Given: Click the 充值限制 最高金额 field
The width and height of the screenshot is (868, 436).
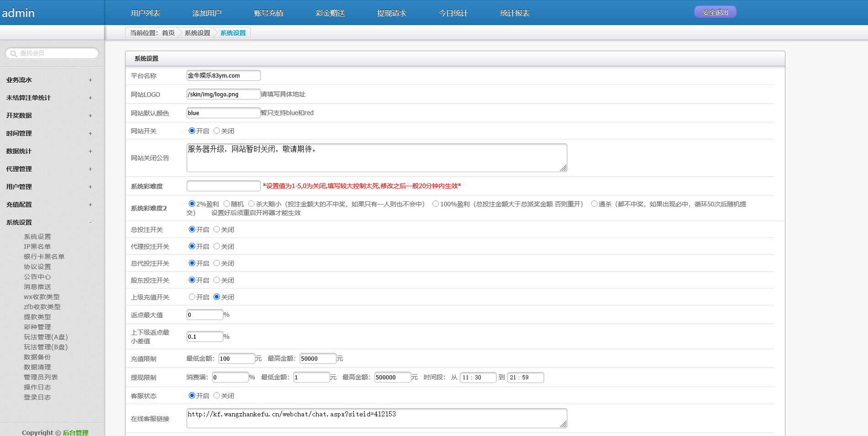Looking at the screenshot, I should [318, 358].
